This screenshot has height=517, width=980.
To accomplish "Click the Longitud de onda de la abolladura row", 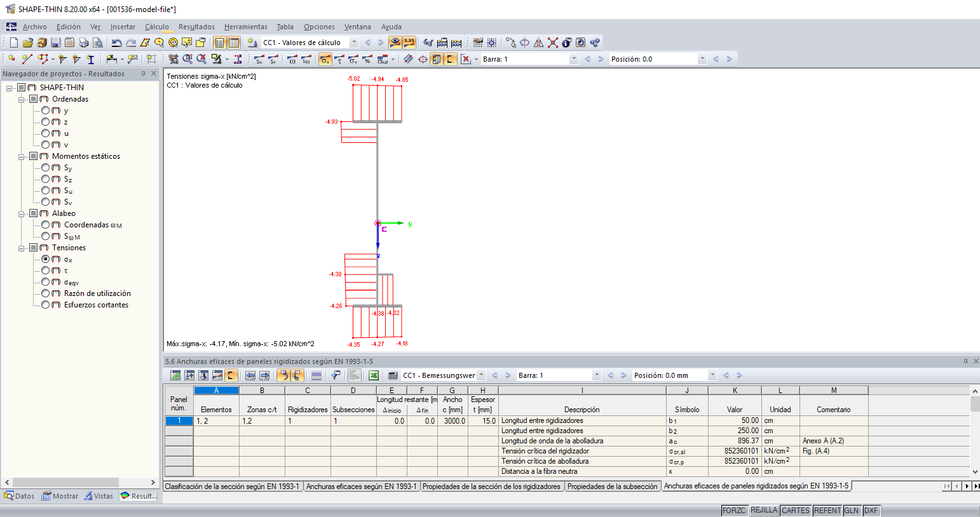I will coord(582,441).
